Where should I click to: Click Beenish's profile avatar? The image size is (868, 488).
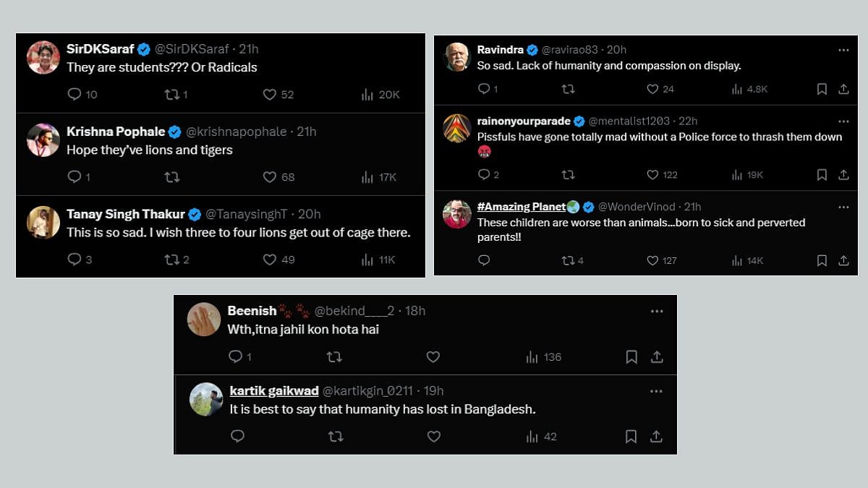tap(204, 320)
